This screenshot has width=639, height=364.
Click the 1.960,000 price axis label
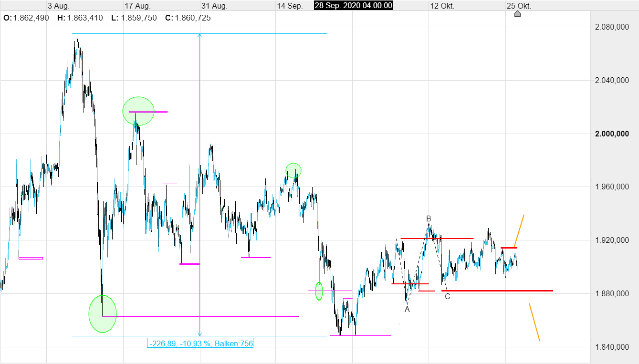pos(611,187)
